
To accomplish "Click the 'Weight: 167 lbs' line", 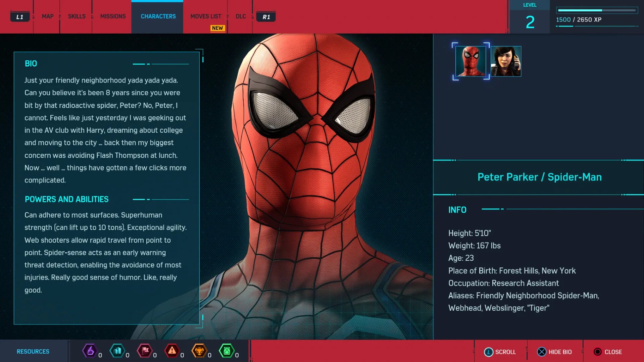I will pos(474,246).
